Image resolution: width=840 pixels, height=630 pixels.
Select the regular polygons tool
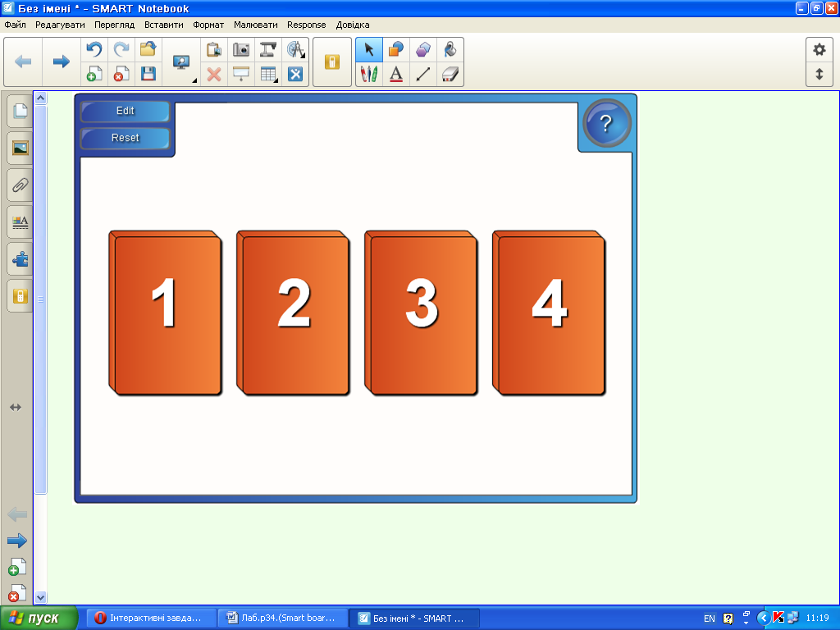click(x=423, y=49)
